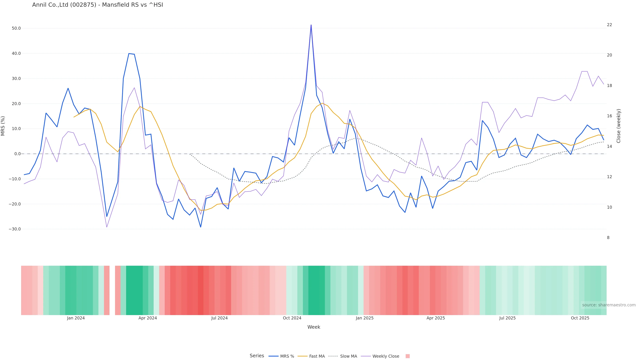
Task: Click the 50.0 MRS y-axis tick
Action: 16,28
